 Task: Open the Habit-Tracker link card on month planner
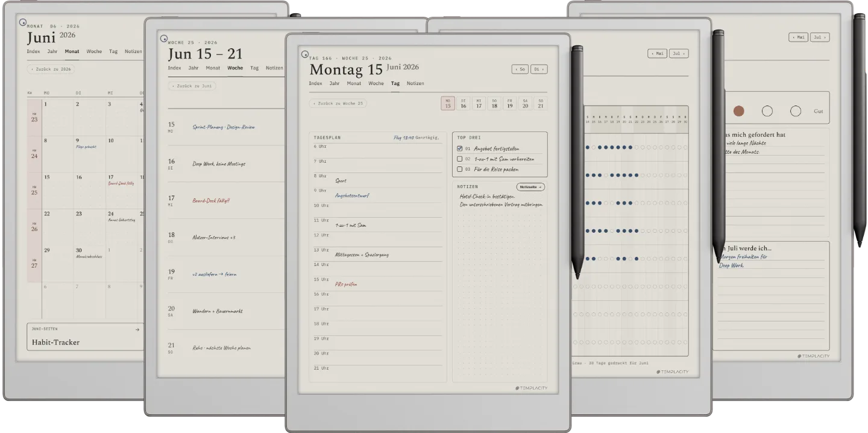tap(85, 337)
